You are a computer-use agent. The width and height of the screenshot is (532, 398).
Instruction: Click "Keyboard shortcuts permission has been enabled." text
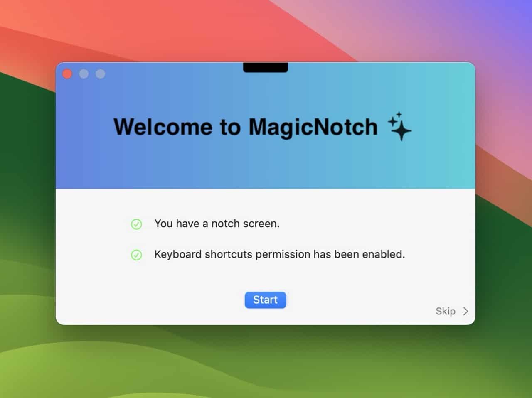(279, 254)
